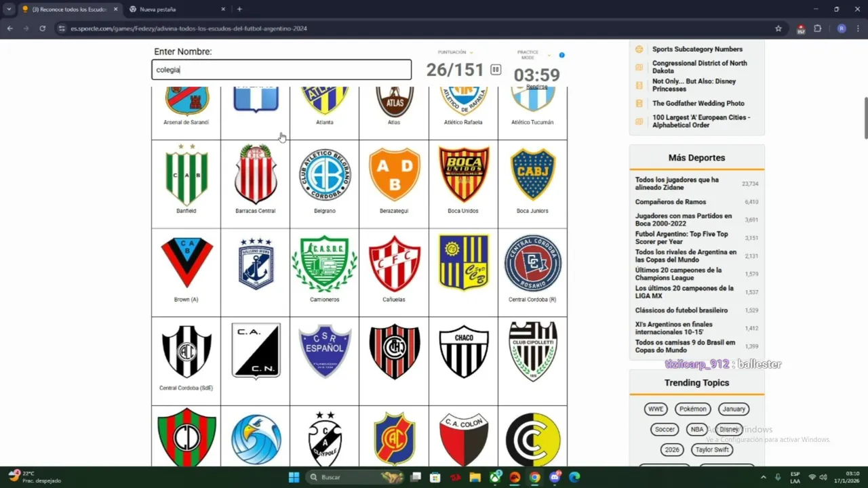Screen dimensions: 868x488
Task: Click the browser back arrow
Action: click(9, 28)
